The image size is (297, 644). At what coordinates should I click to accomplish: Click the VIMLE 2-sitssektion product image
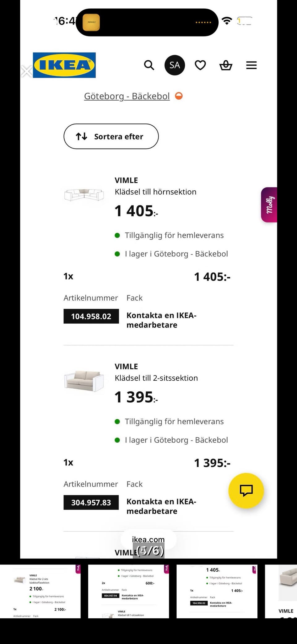(x=84, y=381)
